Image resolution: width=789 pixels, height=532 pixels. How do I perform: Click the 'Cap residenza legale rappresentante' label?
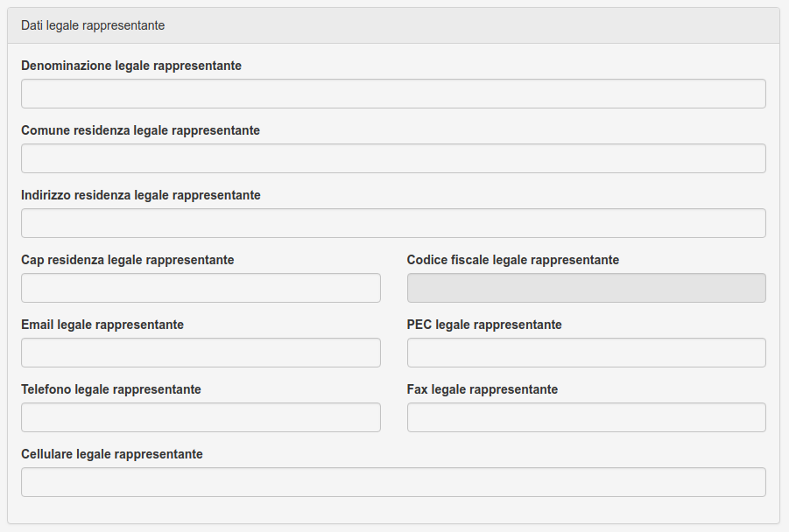point(127,260)
